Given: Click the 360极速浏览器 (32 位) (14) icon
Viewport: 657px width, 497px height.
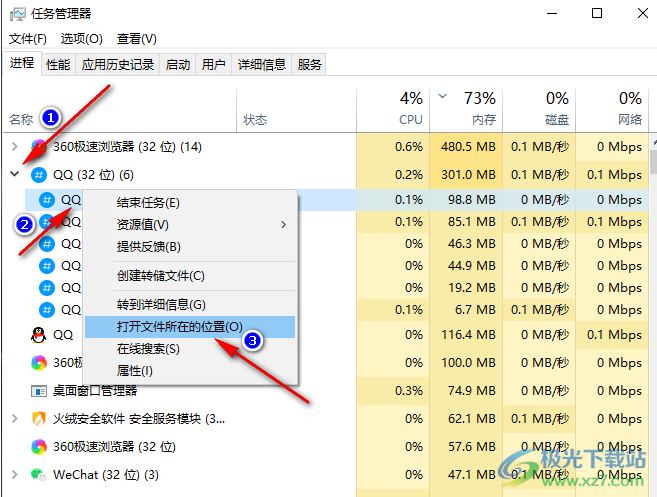Looking at the screenshot, I should point(39,147).
